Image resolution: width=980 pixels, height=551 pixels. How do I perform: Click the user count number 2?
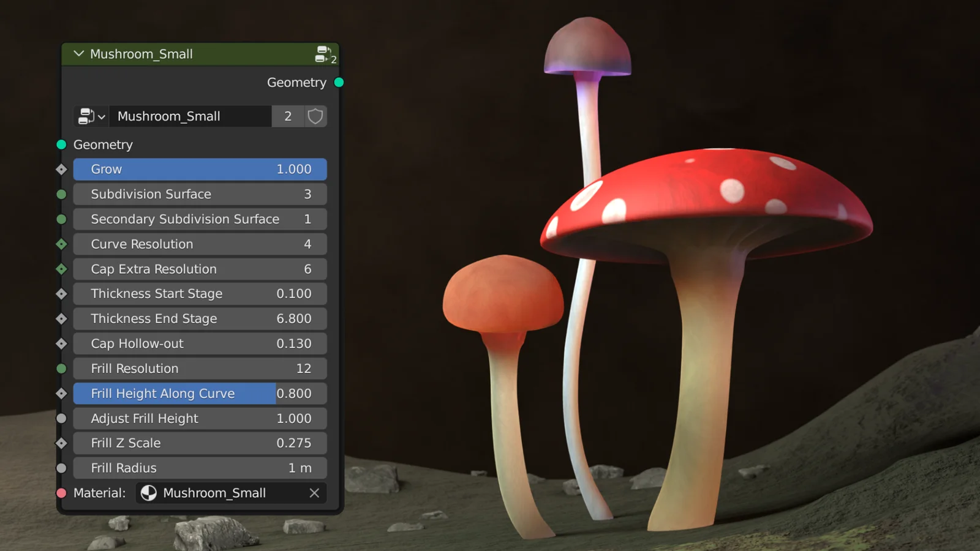pyautogui.click(x=288, y=116)
